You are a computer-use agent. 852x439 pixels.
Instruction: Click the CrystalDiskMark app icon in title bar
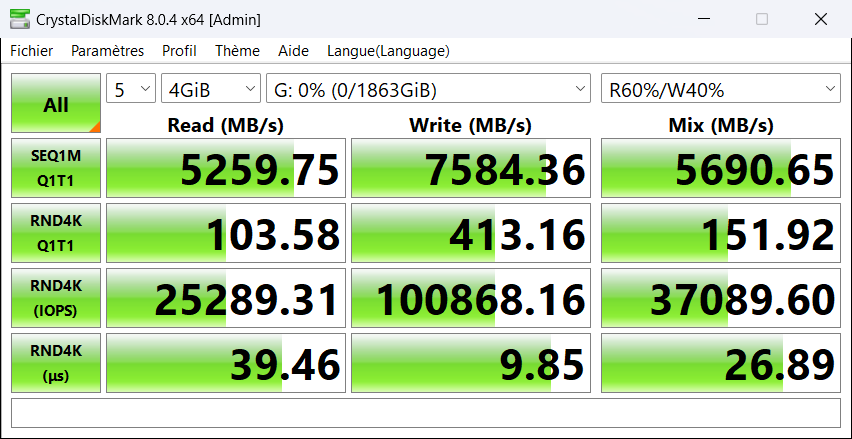17,19
